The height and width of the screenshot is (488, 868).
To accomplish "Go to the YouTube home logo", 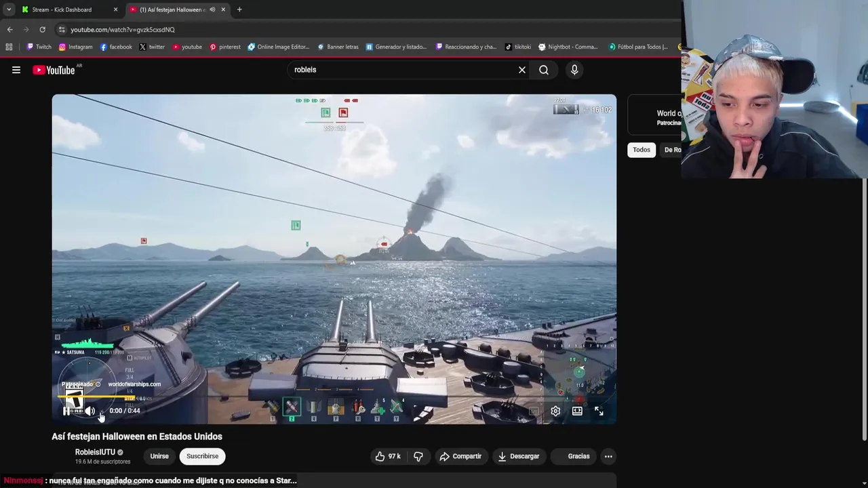I will 54,70.
